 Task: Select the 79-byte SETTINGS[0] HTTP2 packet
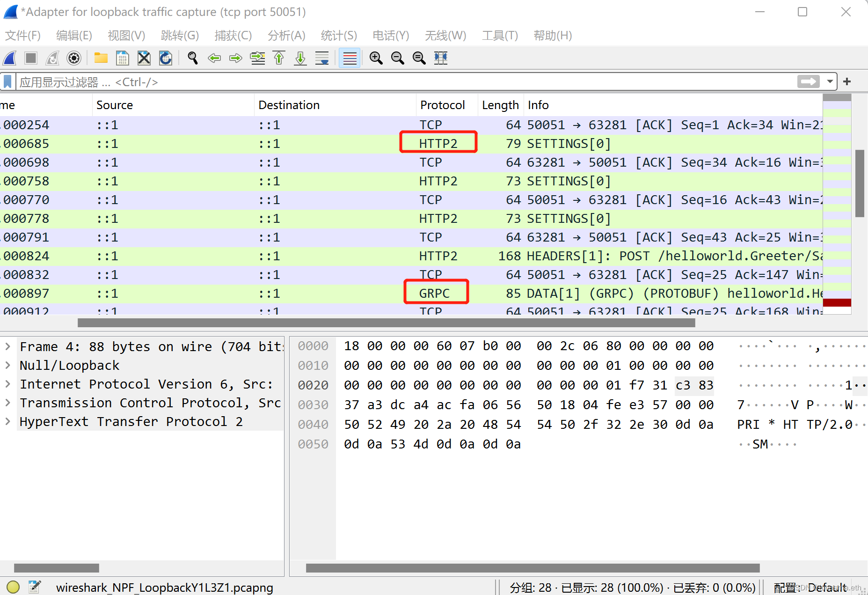tap(411, 144)
